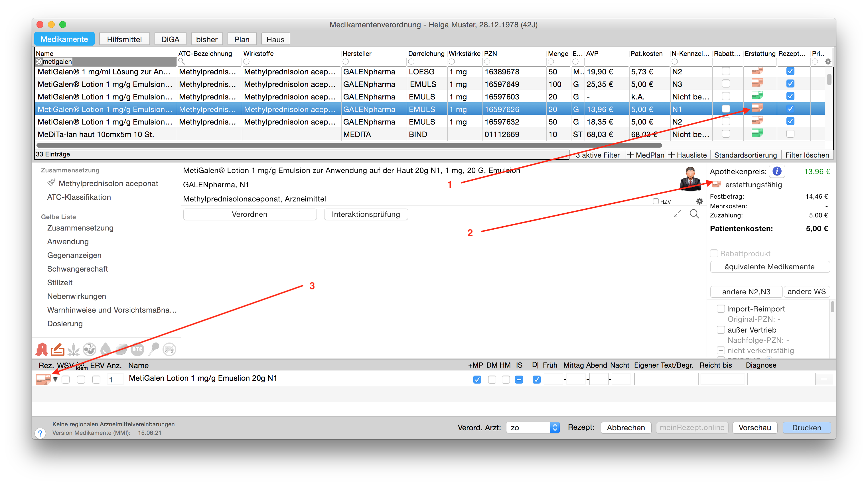The width and height of the screenshot is (868, 485).
Task: Click the green Erstattung icon in the MeDiTa-lan row
Action: (757, 133)
